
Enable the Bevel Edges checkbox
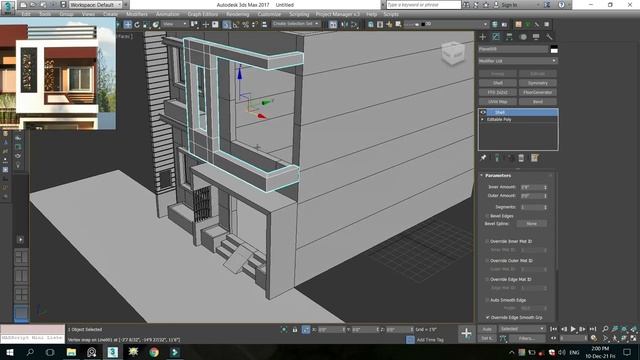point(487,216)
